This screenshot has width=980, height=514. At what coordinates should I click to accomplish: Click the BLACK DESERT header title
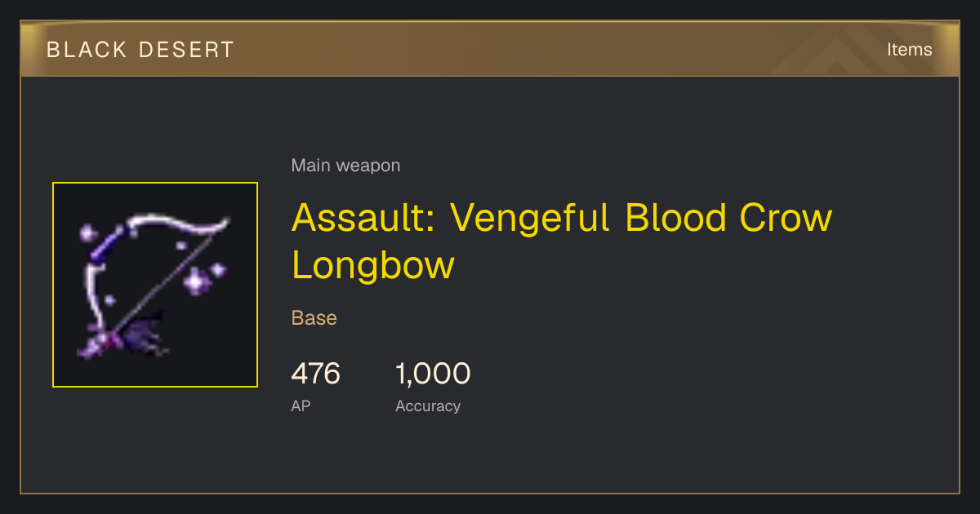pos(140,50)
